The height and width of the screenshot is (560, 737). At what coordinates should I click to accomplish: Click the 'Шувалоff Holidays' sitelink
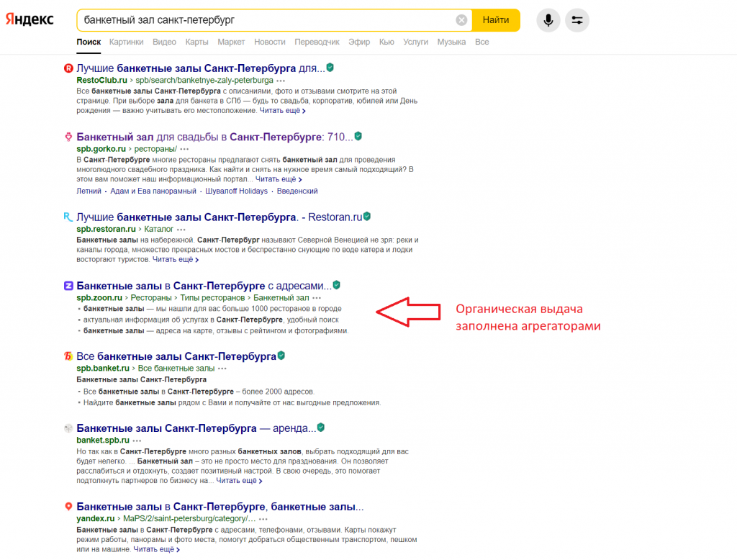pos(236,191)
